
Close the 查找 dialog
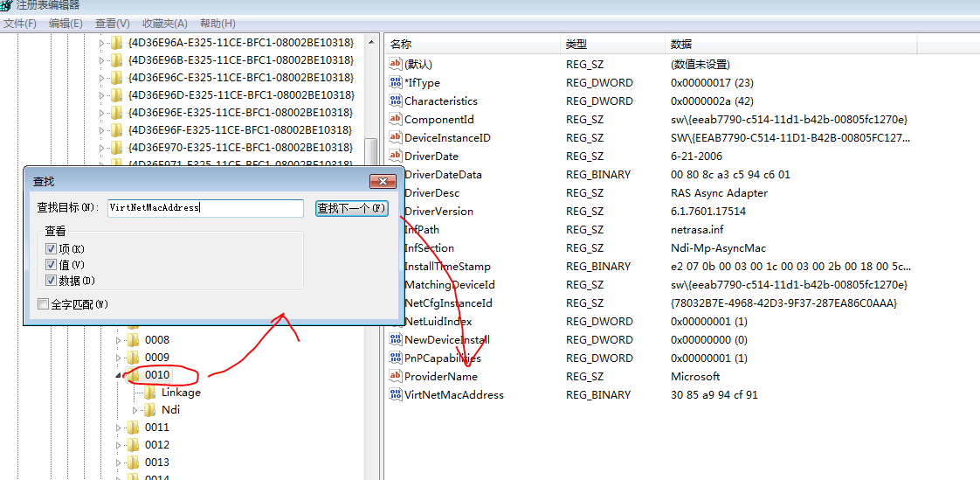[x=383, y=181]
